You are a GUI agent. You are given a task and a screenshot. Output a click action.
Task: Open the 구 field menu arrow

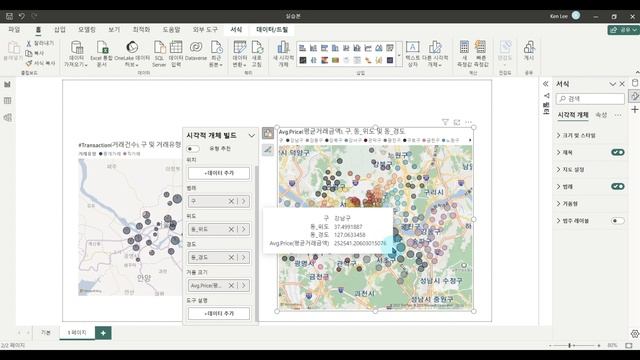point(244,201)
